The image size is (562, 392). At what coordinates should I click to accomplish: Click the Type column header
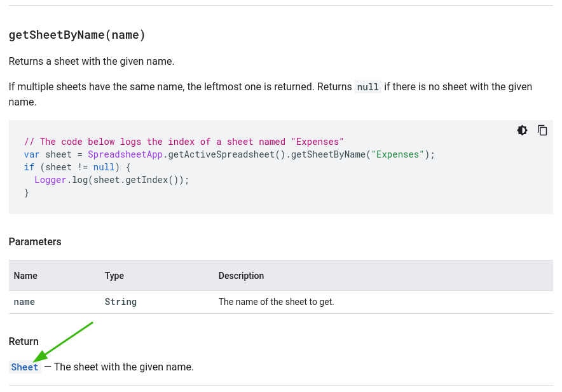tap(114, 276)
